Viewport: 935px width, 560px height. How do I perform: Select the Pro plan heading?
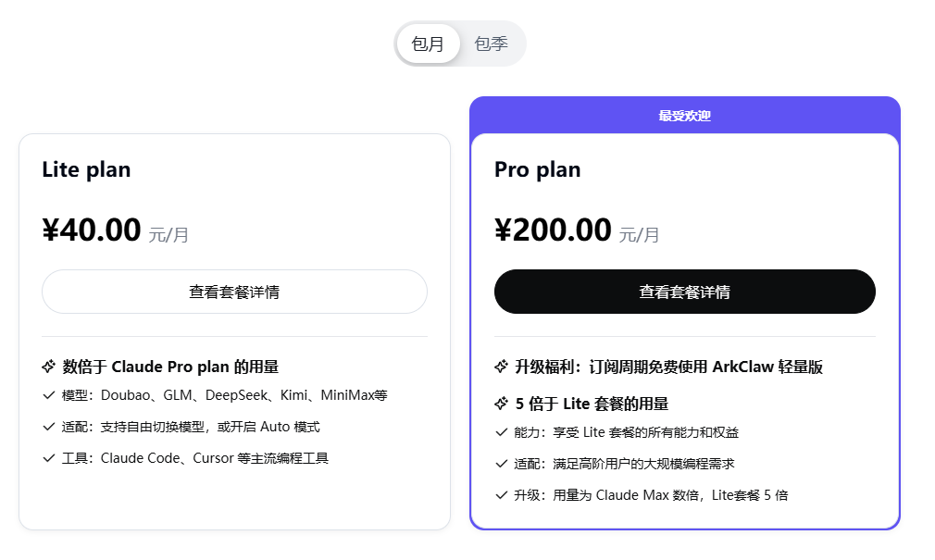[x=537, y=169]
